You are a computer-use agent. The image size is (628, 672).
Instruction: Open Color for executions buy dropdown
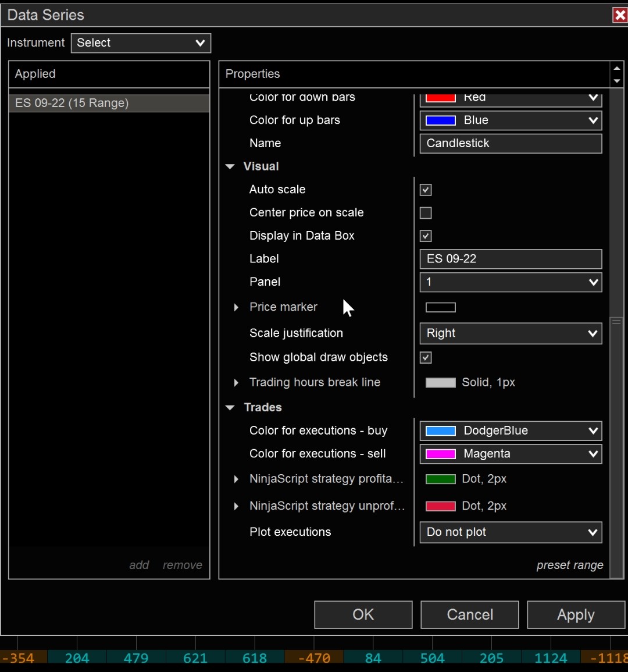click(511, 431)
